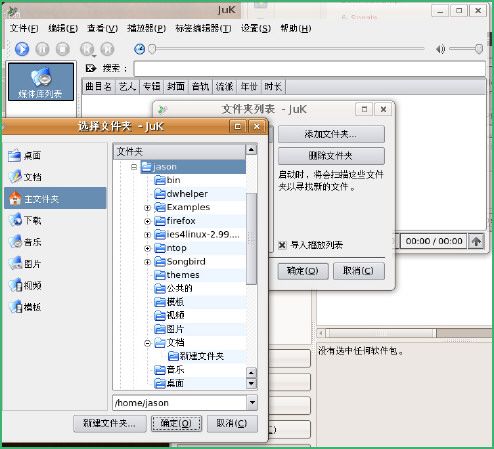494x449 pixels.
Task: Open the 查看(V) menu
Action: tap(102, 29)
